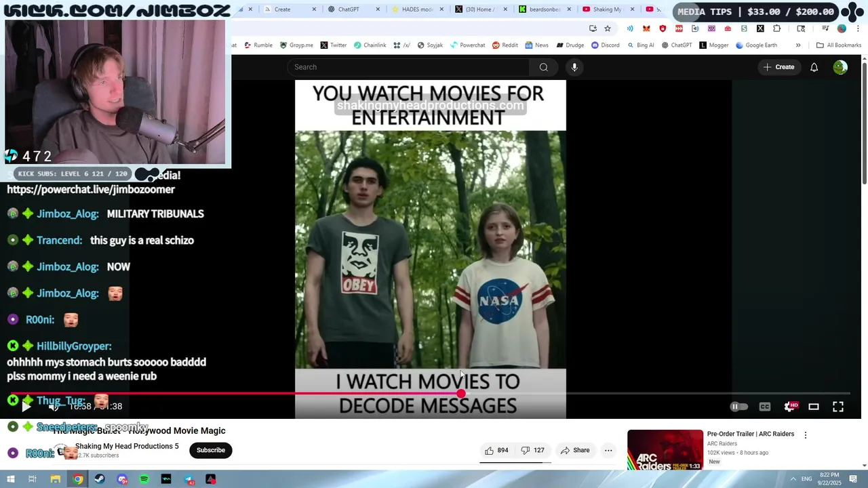The image size is (868, 488).
Task: Open the Soyjak bookmark
Action: pyautogui.click(x=430, y=45)
